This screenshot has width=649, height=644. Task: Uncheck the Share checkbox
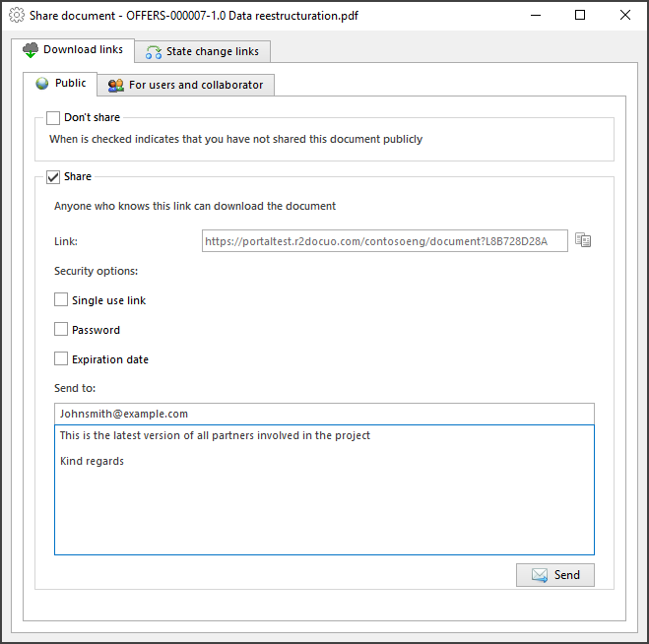pos(53,176)
